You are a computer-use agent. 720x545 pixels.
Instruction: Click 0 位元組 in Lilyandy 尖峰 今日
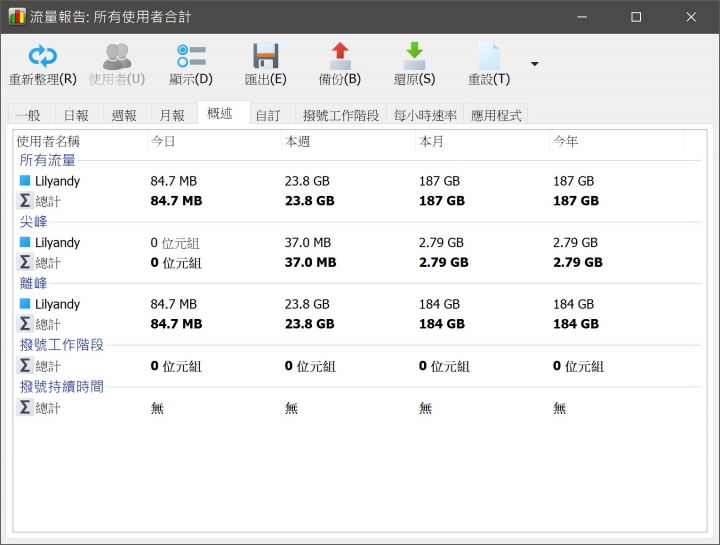[x=175, y=243]
